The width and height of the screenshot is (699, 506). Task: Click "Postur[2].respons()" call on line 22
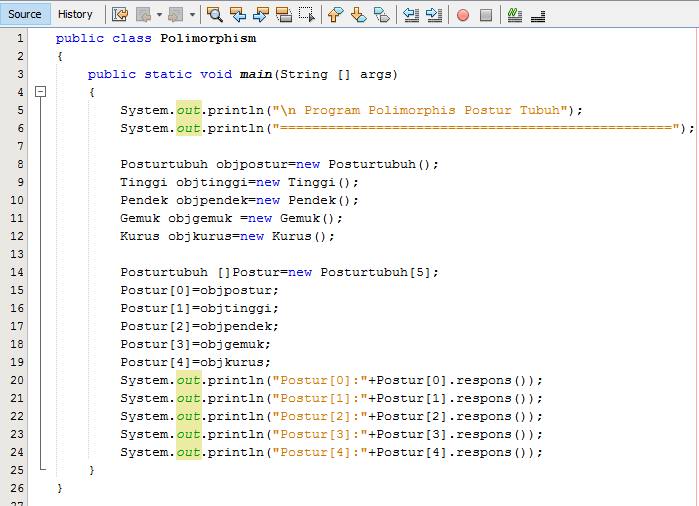[455, 416]
